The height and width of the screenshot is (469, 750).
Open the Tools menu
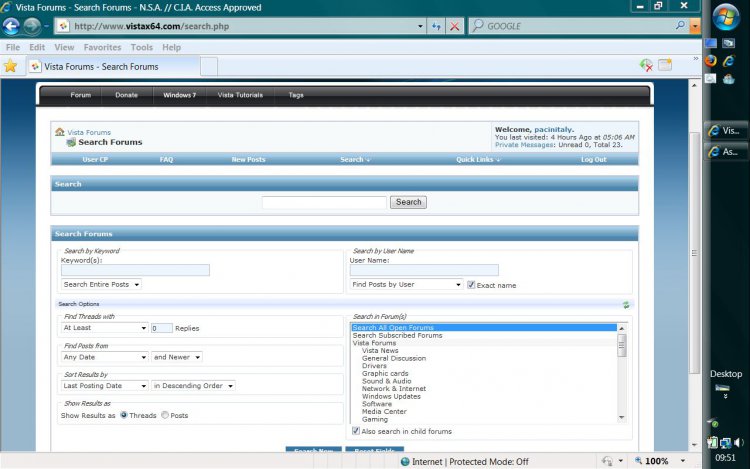pos(142,47)
